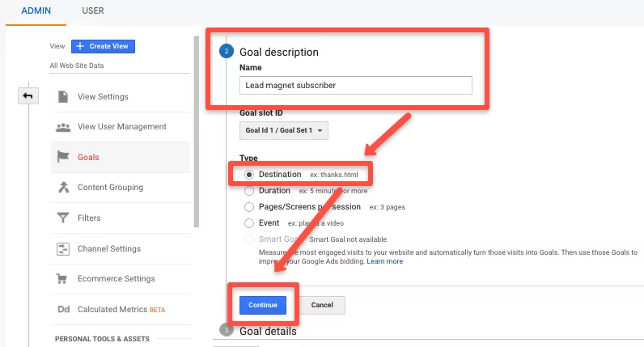Click the Channel Settings arrows icon
Image resolution: width=644 pixels, height=347 pixels.
coord(63,248)
